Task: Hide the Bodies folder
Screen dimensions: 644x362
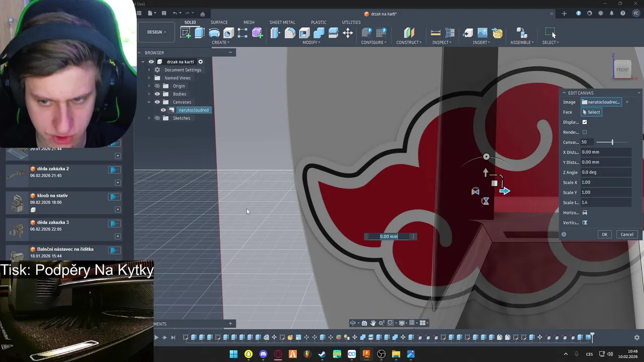Action: (x=157, y=94)
